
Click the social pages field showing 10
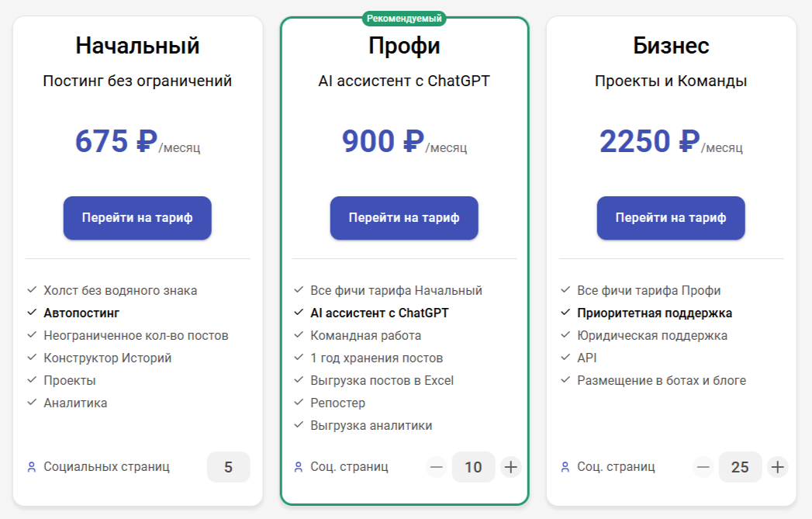[473, 467]
